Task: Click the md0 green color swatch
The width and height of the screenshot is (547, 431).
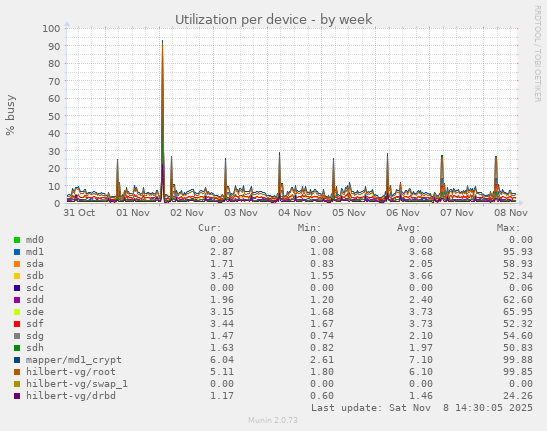Action: tap(17, 240)
